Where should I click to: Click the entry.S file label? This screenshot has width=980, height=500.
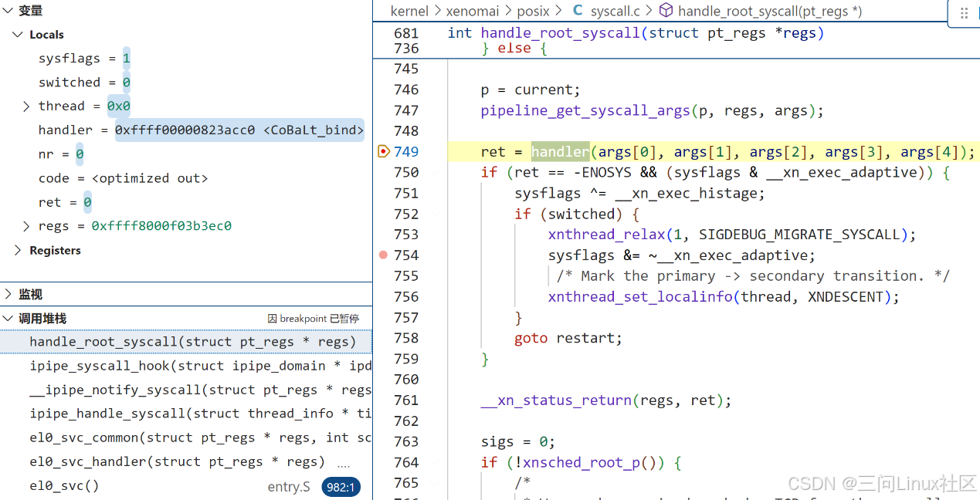point(289,487)
